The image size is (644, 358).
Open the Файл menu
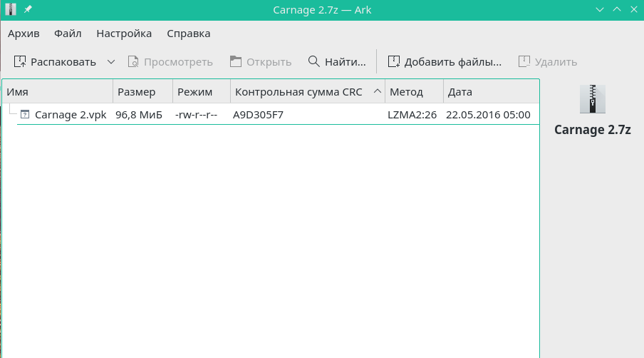coord(68,34)
